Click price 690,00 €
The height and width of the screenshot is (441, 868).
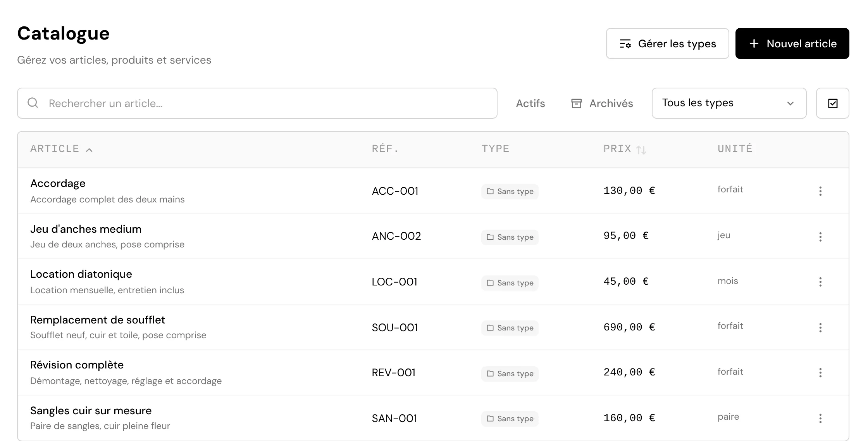(x=629, y=327)
